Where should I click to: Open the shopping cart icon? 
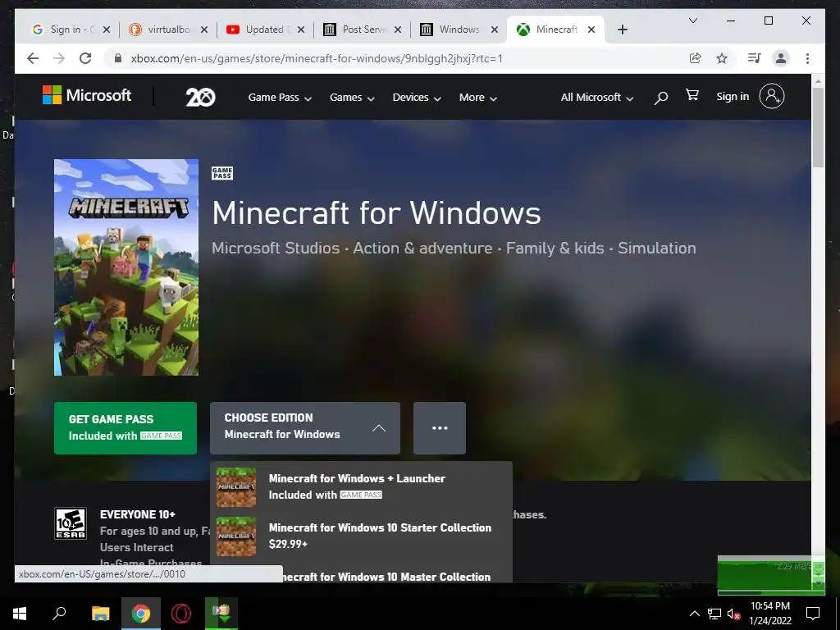point(692,95)
